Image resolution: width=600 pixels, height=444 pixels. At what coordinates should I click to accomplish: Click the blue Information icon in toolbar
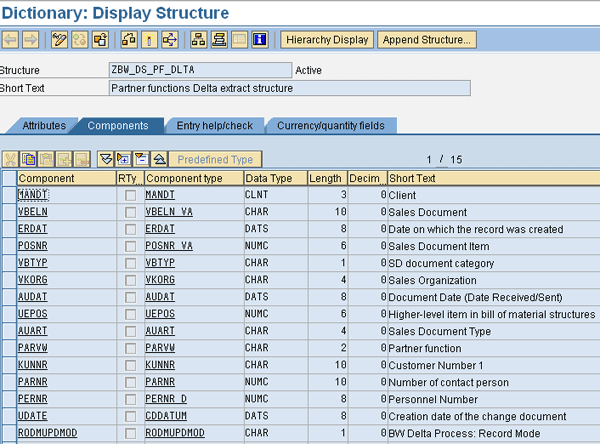(260, 40)
